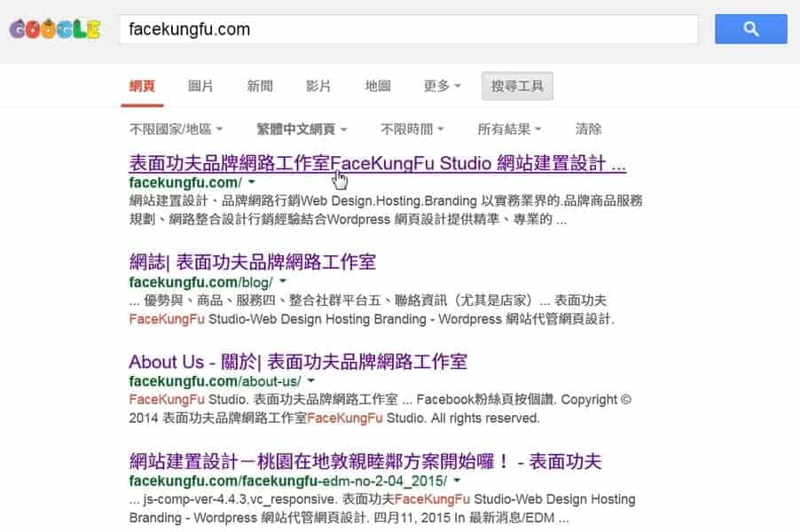Screen dimensions: 800x532
Task: Open the 新聞 tab
Action: tap(260, 86)
